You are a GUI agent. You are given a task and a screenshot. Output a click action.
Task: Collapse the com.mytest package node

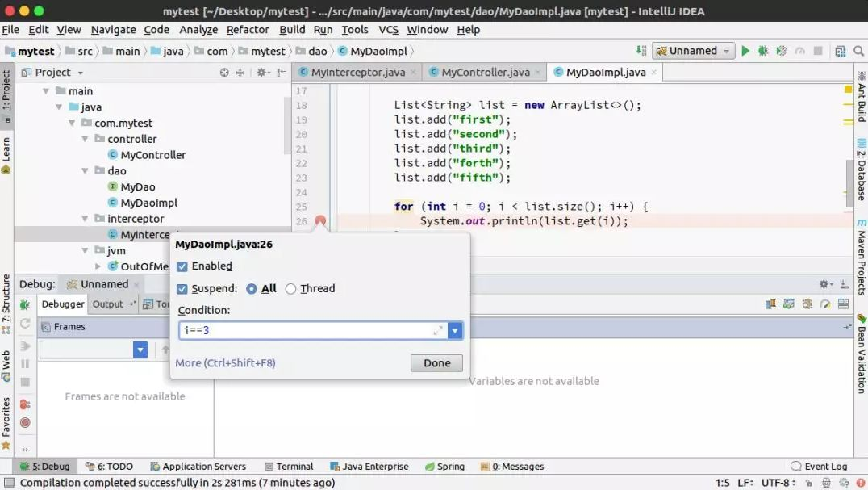pos(72,123)
